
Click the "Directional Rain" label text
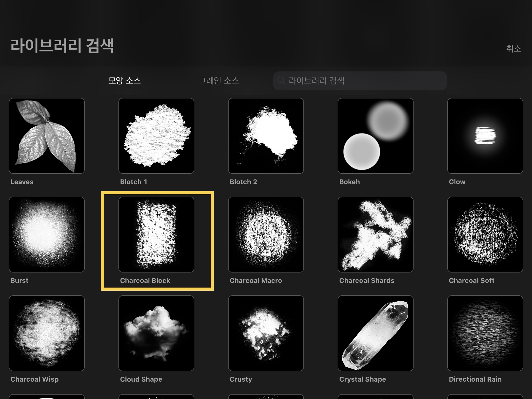pyautogui.click(x=475, y=379)
